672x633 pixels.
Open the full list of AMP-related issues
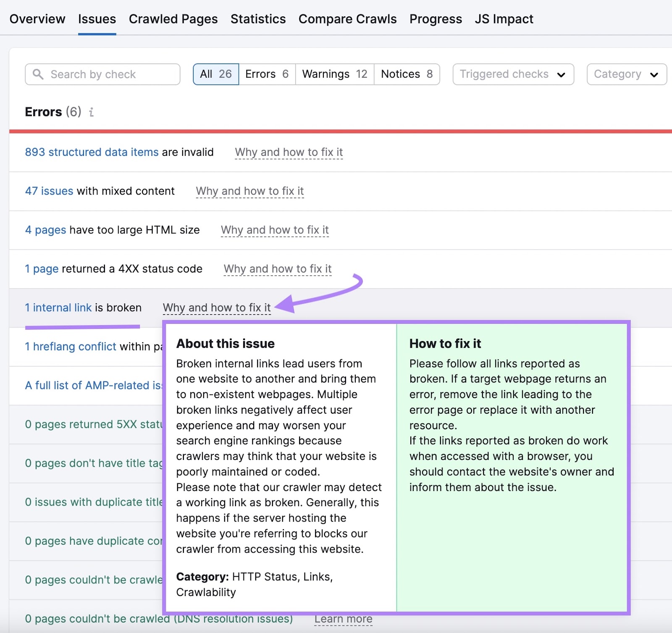pos(93,386)
